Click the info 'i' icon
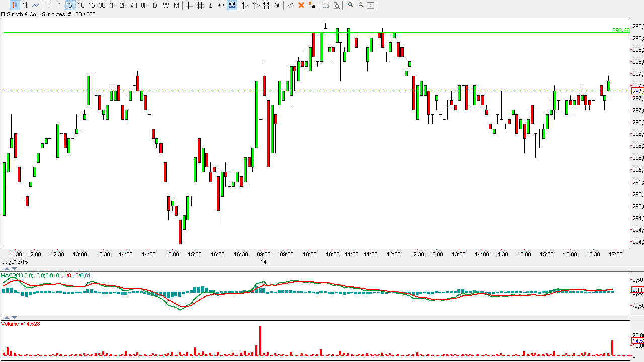This screenshot has width=644, height=362. click(210, 5)
